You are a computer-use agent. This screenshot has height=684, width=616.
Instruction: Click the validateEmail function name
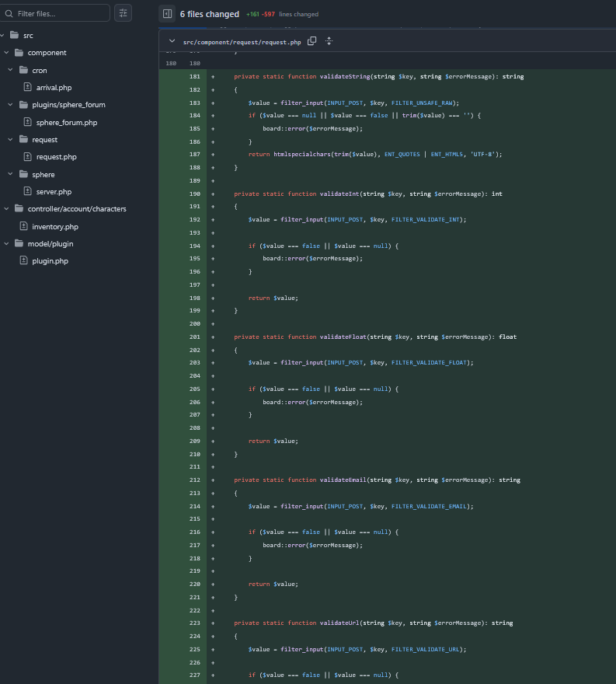343,480
